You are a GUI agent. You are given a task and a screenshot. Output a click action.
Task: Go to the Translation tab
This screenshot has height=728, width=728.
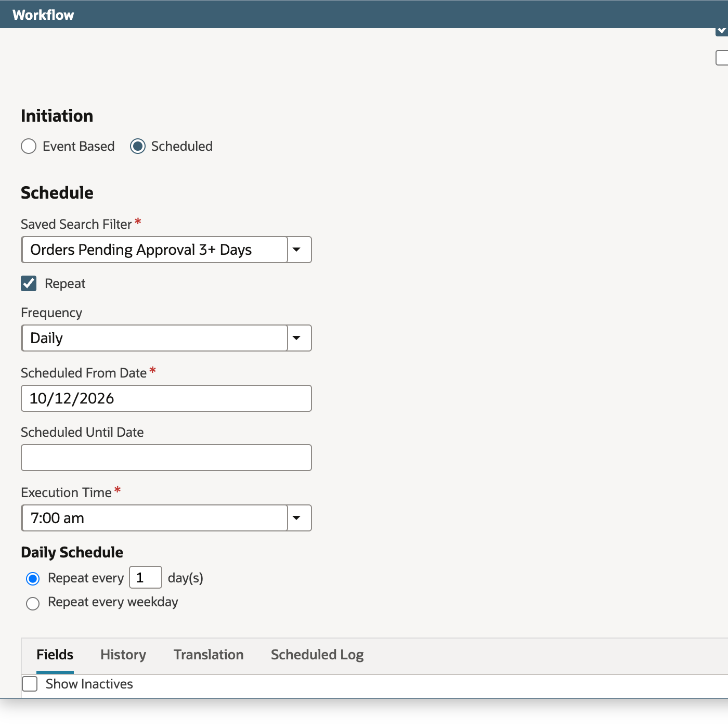click(x=209, y=655)
